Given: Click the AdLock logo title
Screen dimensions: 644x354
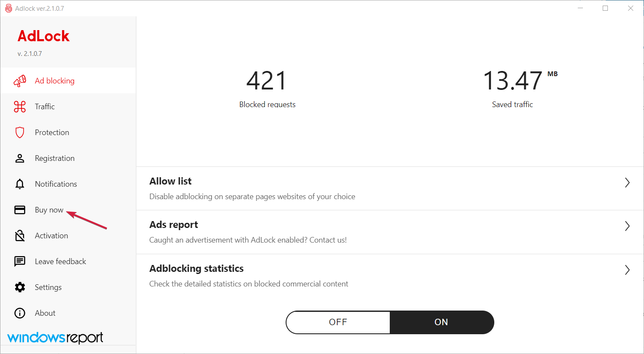Looking at the screenshot, I should [43, 36].
